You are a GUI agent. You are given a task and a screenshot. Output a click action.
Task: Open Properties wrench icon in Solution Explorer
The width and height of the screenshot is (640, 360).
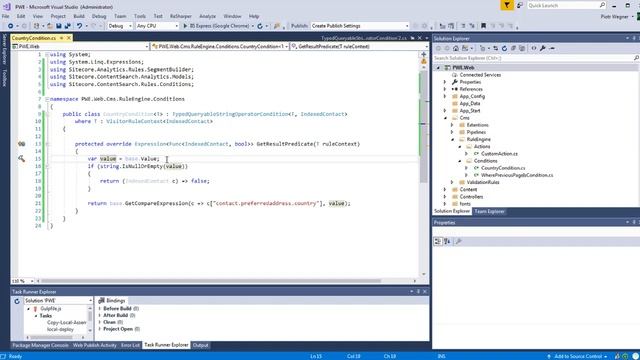543,48
